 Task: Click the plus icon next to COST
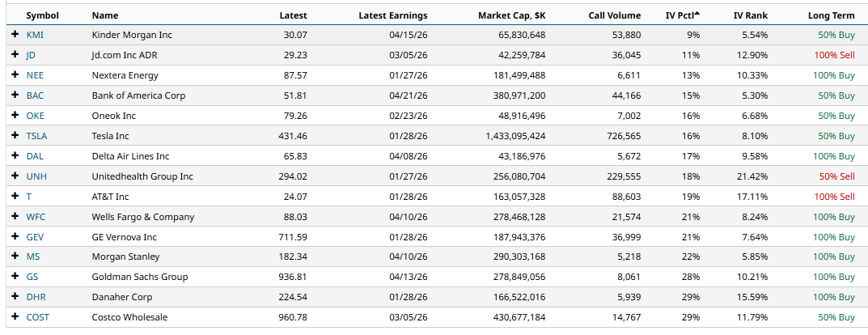click(x=15, y=317)
